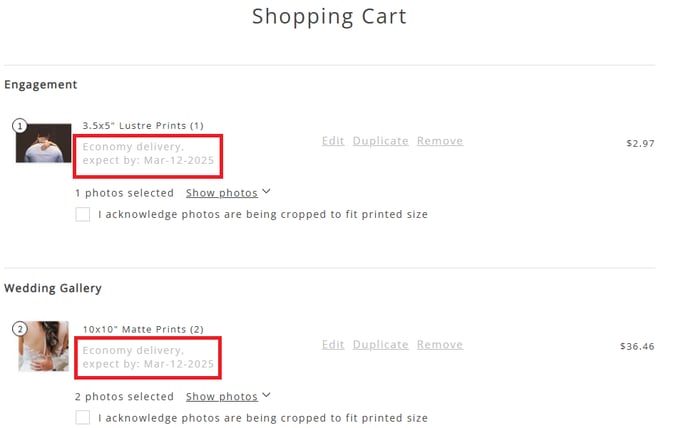Click the Wedding Gallery economy delivery text
Image resolution: width=688 pixels, height=428 pixels.
[x=148, y=357]
